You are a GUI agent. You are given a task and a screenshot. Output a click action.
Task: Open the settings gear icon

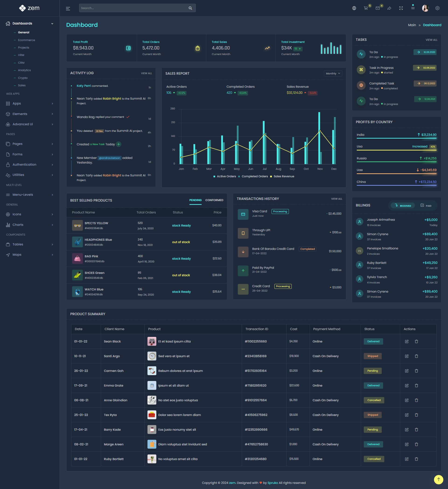[x=437, y=8]
